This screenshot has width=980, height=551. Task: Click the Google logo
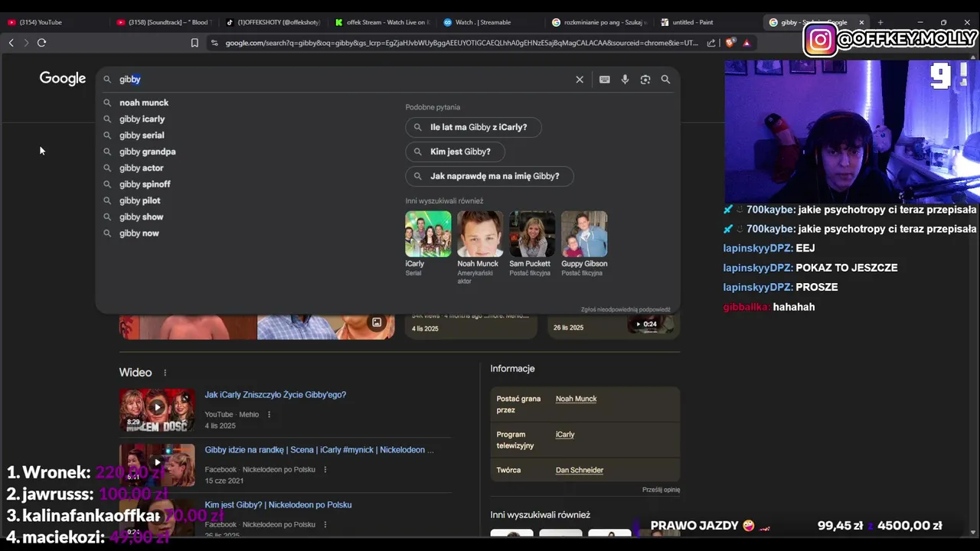coord(63,78)
